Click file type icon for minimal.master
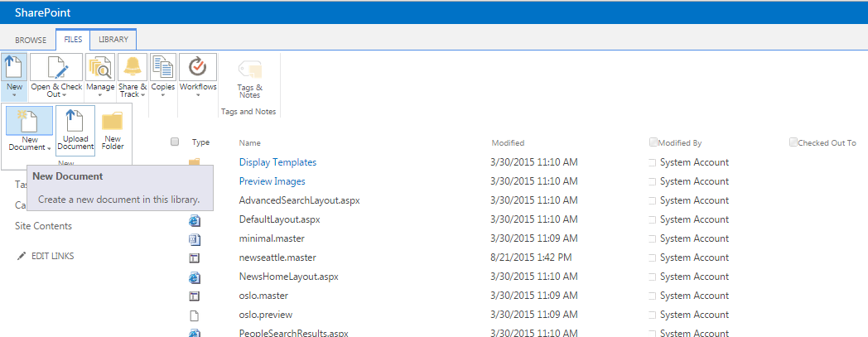Viewport: 868px width, 337px height. coord(195,239)
